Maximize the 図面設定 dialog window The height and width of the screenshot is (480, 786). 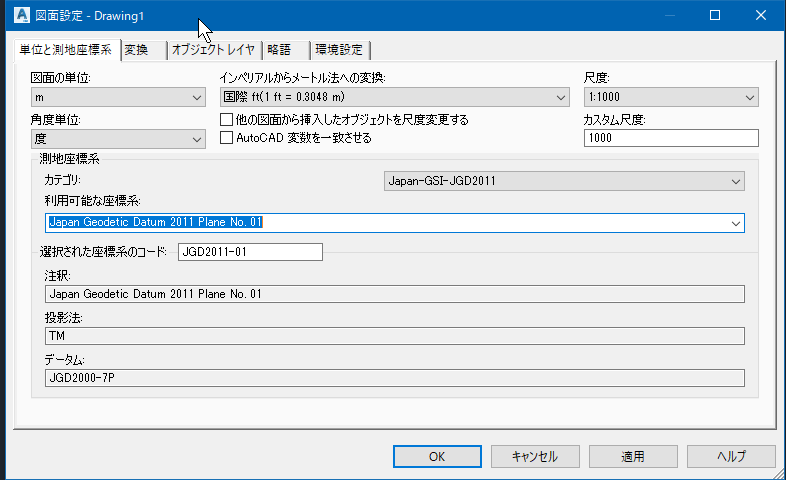coord(715,15)
